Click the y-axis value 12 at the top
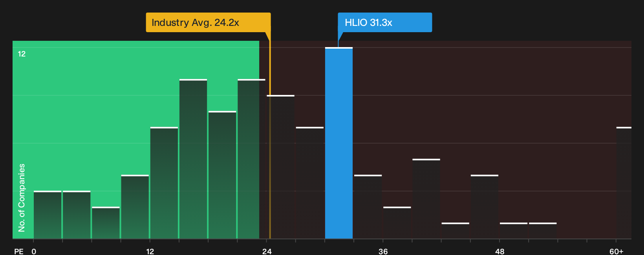644x255 pixels. (22, 54)
